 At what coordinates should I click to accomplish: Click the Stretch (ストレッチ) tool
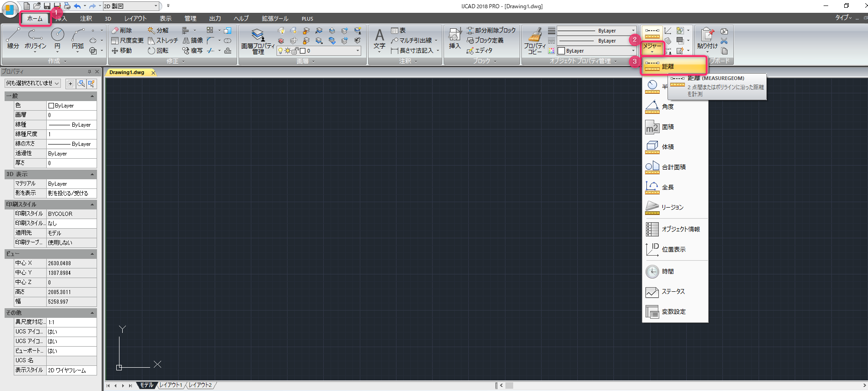(x=163, y=40)
